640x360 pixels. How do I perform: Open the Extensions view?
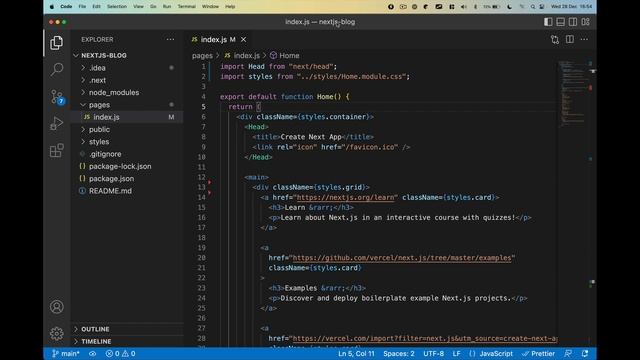57,150
